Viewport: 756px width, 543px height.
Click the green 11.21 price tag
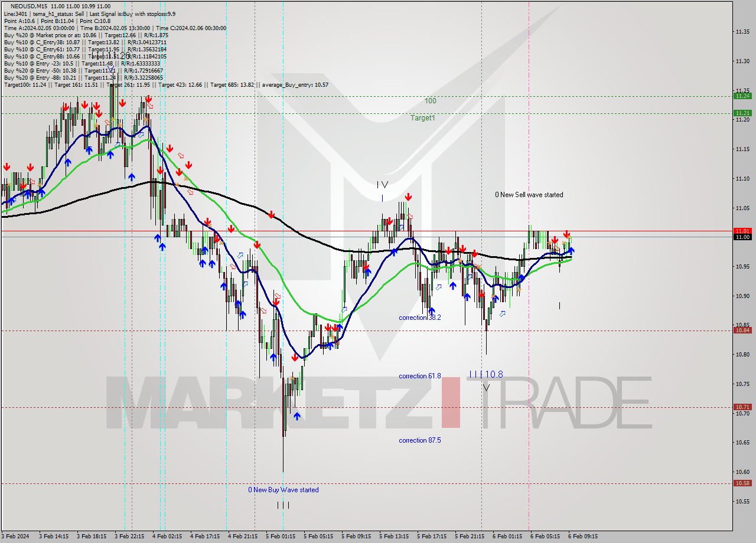pos(742,113)
